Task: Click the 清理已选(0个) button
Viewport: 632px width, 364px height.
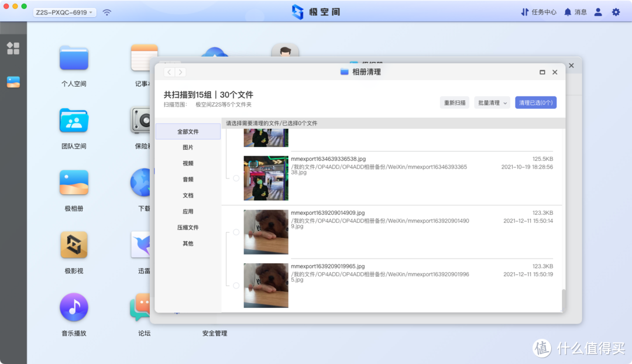Action: coord(535,102)
